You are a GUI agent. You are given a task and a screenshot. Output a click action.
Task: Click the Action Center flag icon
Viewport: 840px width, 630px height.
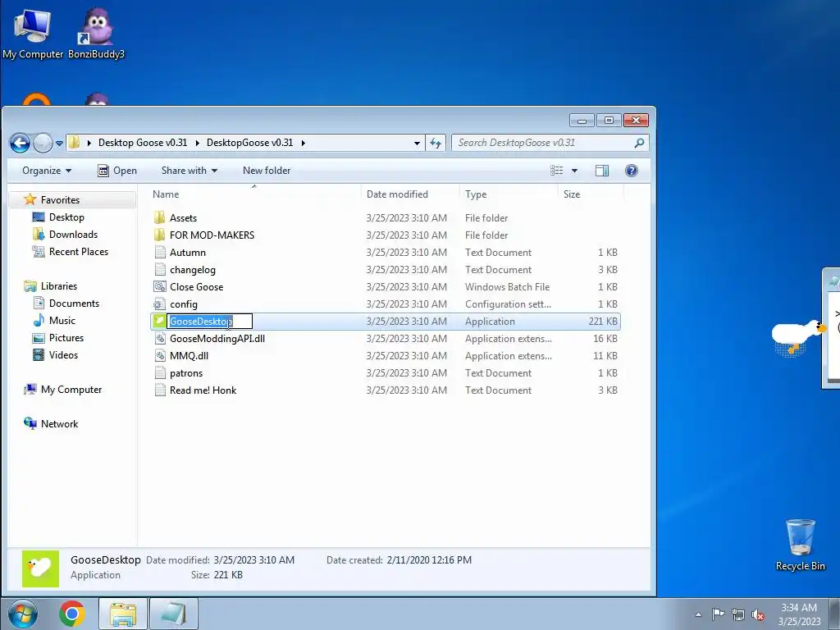pyautogui.click(x=718, y=614)
